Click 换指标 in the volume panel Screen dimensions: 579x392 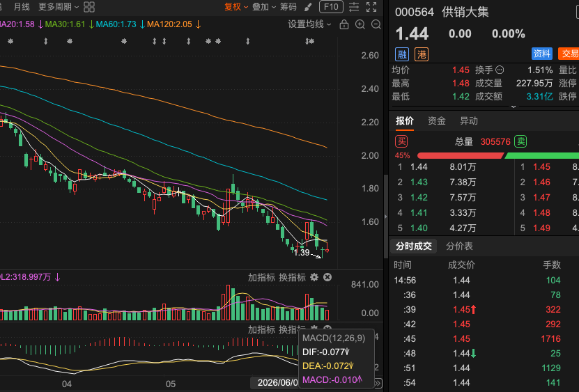pos(292,277)
